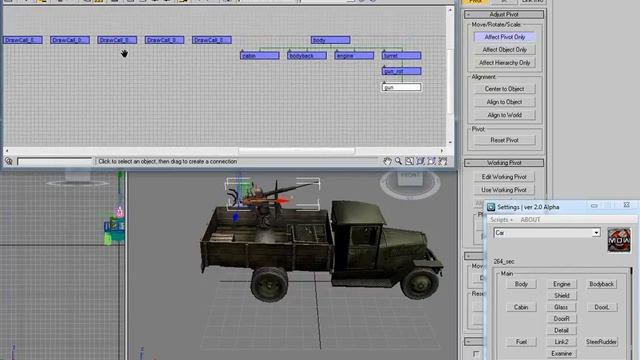The height and width of the screenshot is (360, 640).
Task: Toggle Affect Pivot Only
Action: 505,37
